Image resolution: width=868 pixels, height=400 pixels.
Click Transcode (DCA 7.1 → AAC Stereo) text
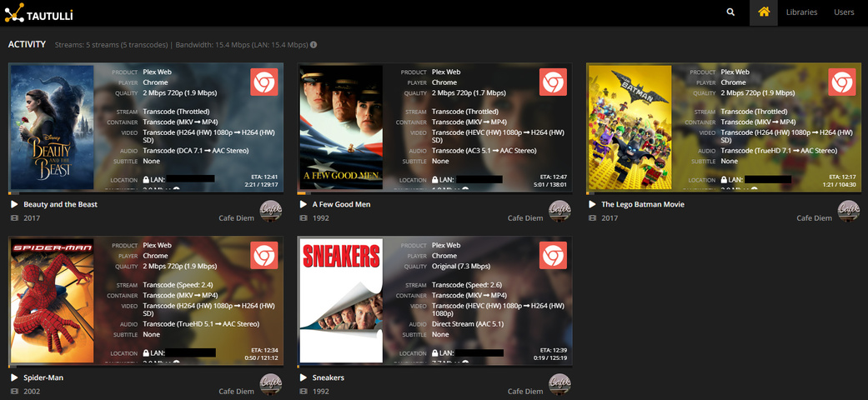196,151
